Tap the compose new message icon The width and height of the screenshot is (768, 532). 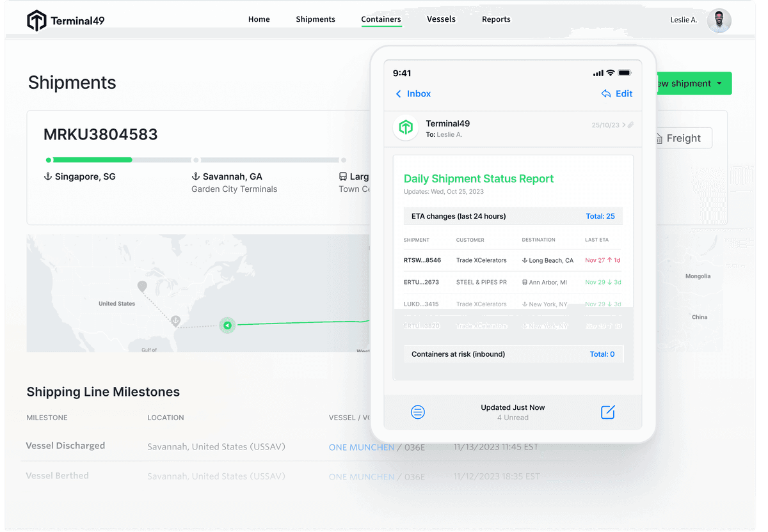click(608, 412)
